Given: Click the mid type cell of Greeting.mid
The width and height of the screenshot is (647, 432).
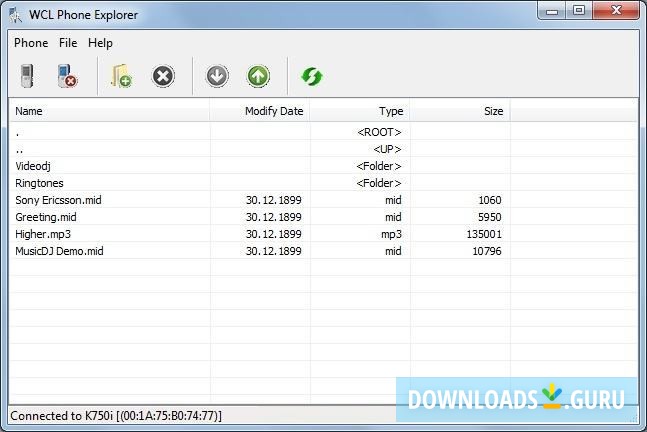Looking at the screenshot, I should pos(393,217).
